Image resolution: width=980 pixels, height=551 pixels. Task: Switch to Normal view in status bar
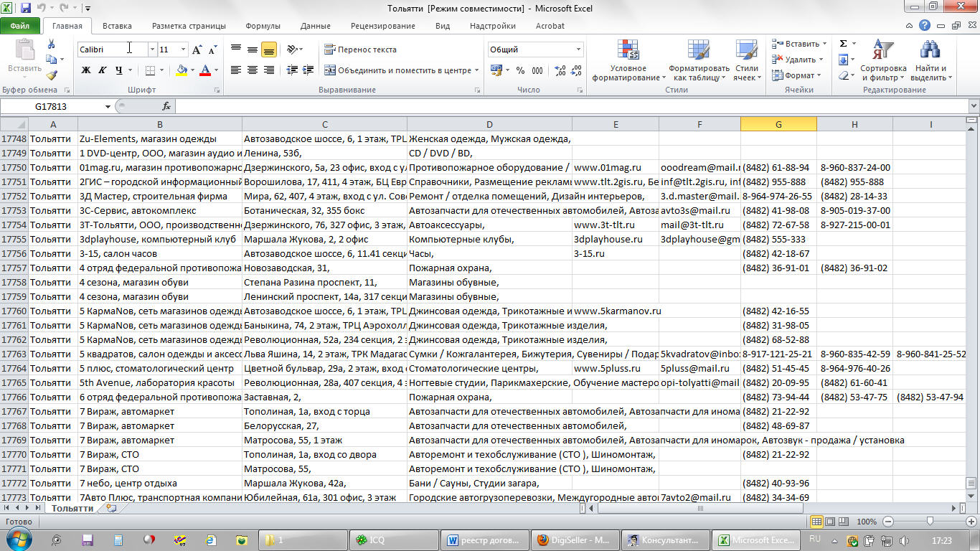point(816,522)
